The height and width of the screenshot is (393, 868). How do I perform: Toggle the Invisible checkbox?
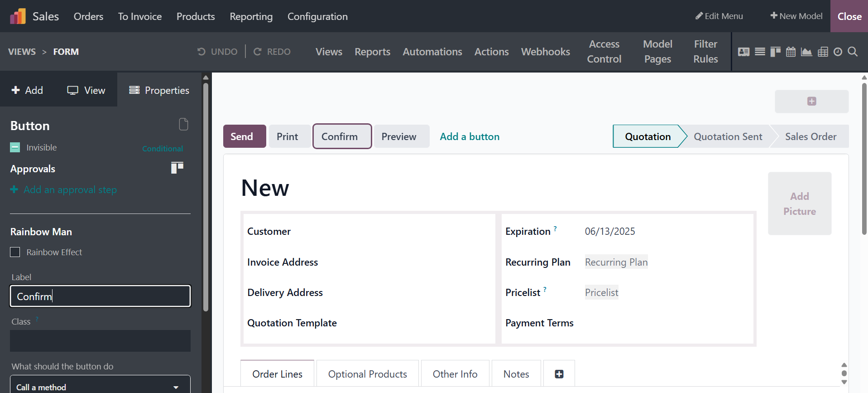(15, 147)
